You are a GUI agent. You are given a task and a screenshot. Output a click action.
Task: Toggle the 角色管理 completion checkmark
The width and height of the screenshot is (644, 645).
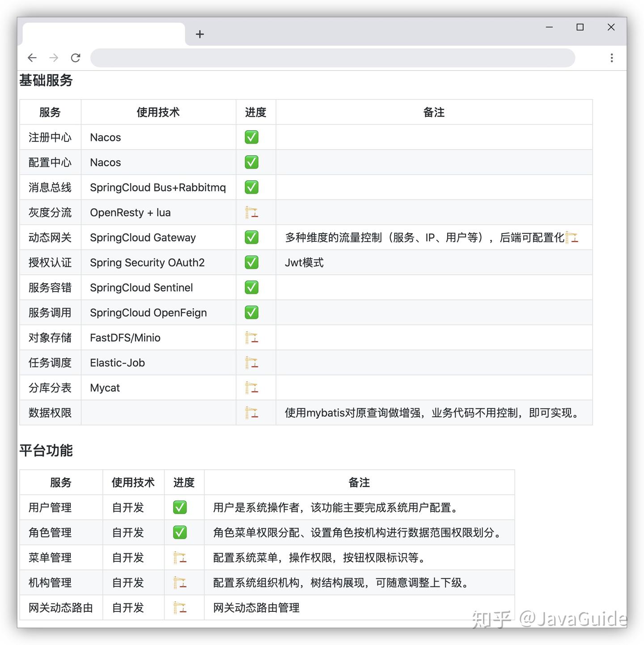[181, 533]
